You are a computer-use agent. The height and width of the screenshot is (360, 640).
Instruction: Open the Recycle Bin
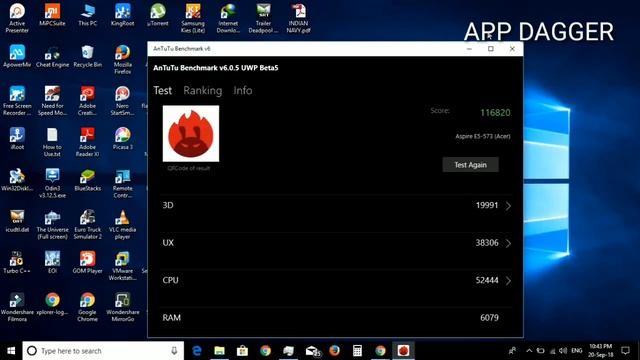pos(88,56)
